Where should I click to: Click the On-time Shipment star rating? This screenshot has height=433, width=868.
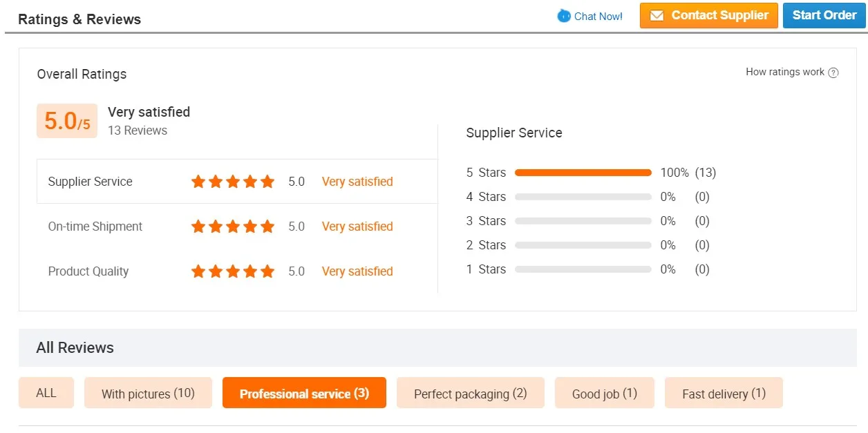(x=233, y=227)
